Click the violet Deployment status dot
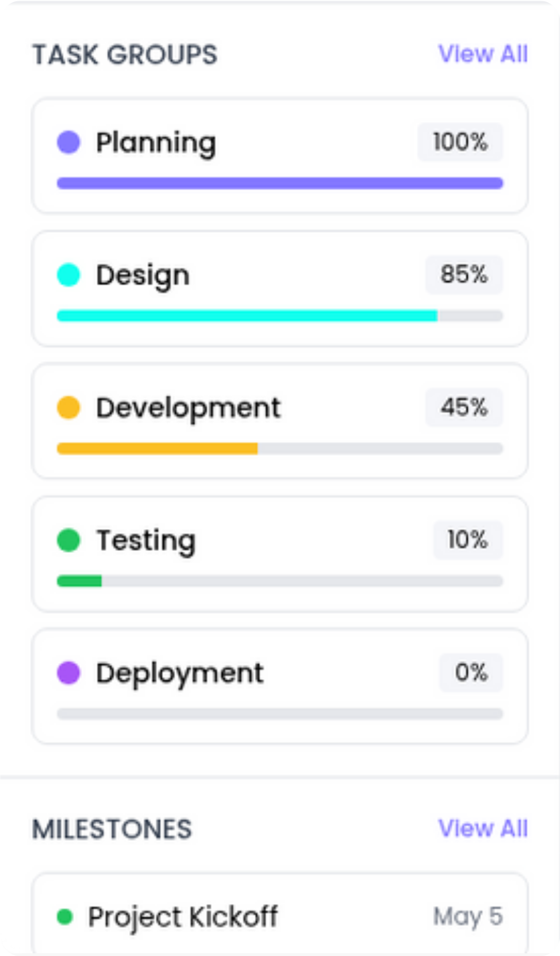This screenshot has width=560, height=956. [x=69, y=673]
